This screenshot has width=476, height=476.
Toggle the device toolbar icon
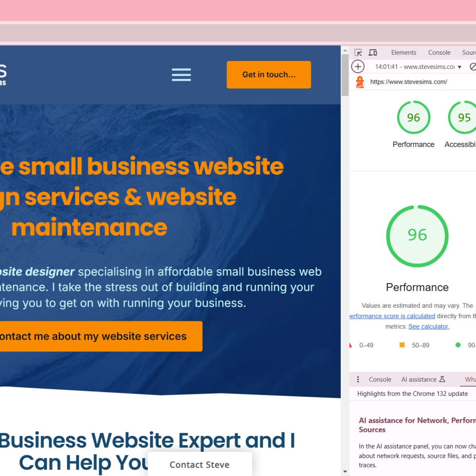pyautogui.click(x=373, y=52)
